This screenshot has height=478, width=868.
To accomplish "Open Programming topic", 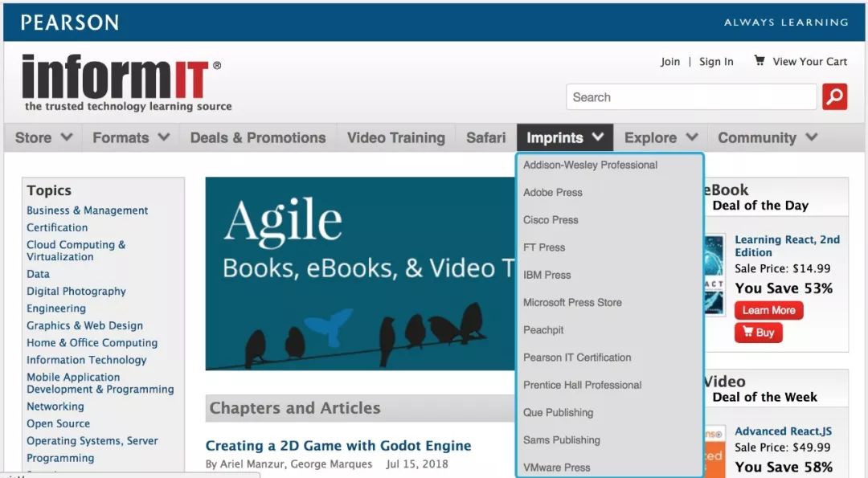I will point(60,458).
